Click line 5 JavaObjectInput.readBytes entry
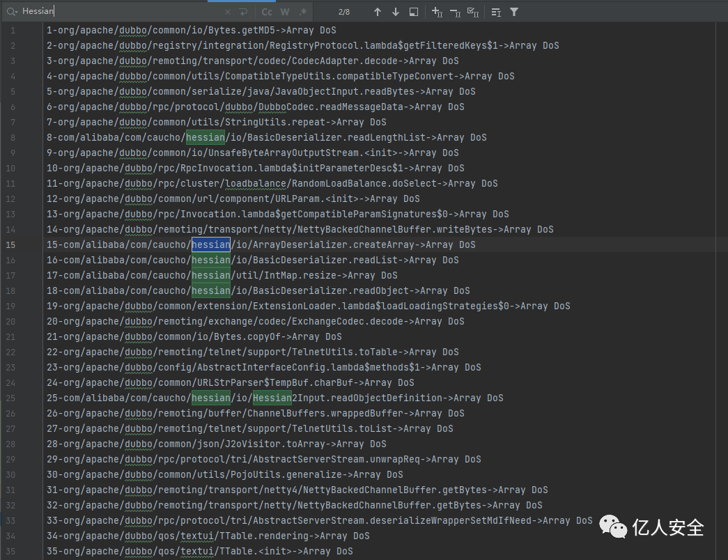The width and height of the screenshot is (728, 560). tap(261, 91)
